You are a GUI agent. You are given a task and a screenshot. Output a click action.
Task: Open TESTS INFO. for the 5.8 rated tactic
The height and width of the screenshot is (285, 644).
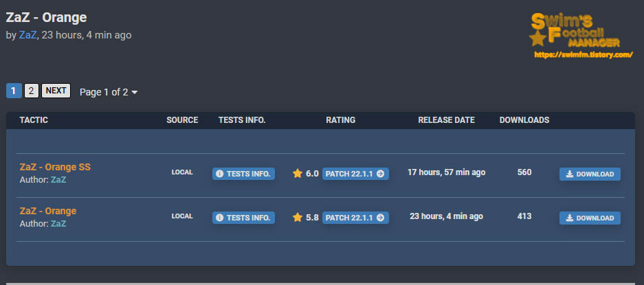(x=243, y=218)
